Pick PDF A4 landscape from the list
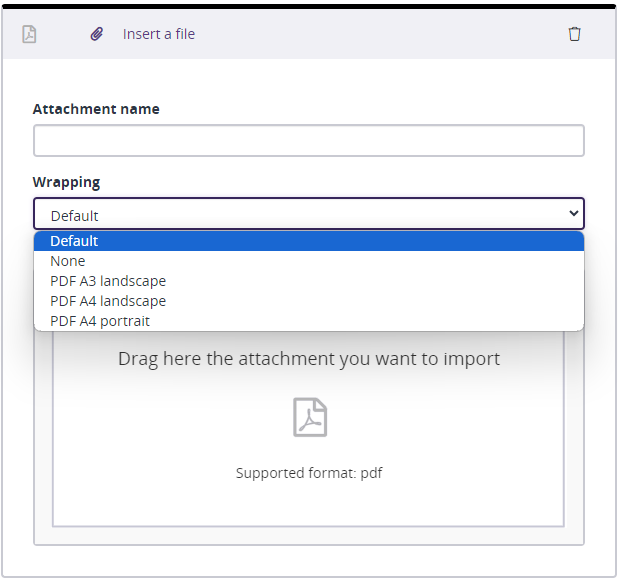 108,301
